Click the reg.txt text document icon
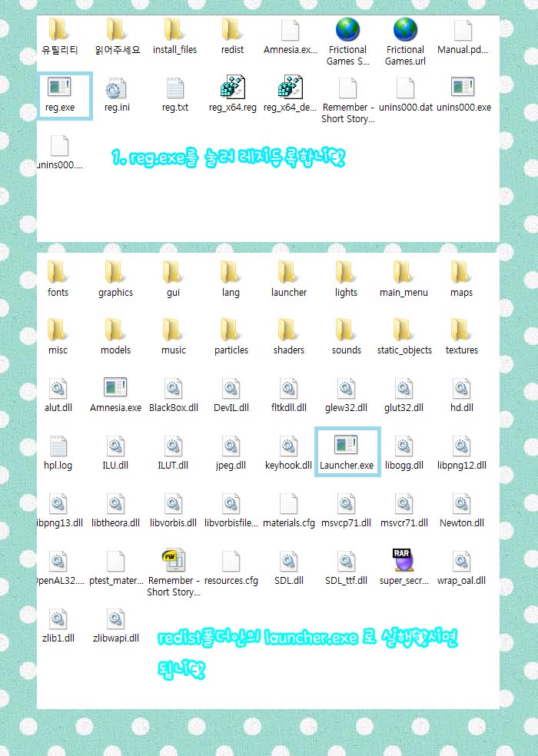This screenshot has height=756, width=538. point(174,88)
